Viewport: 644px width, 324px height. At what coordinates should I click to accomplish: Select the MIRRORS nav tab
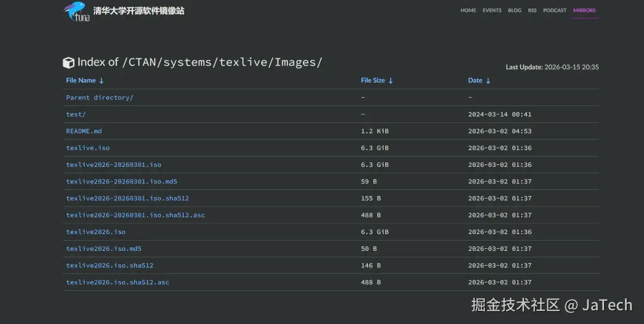tap(584, 10)
